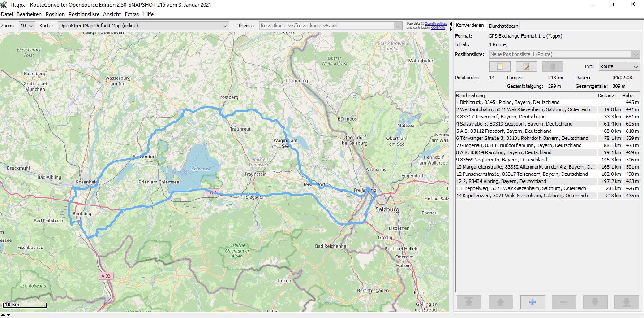This screenshot has width=644, height=318.
Task: Open the CC-BY-SA license link
Action: tap(438, 28)
